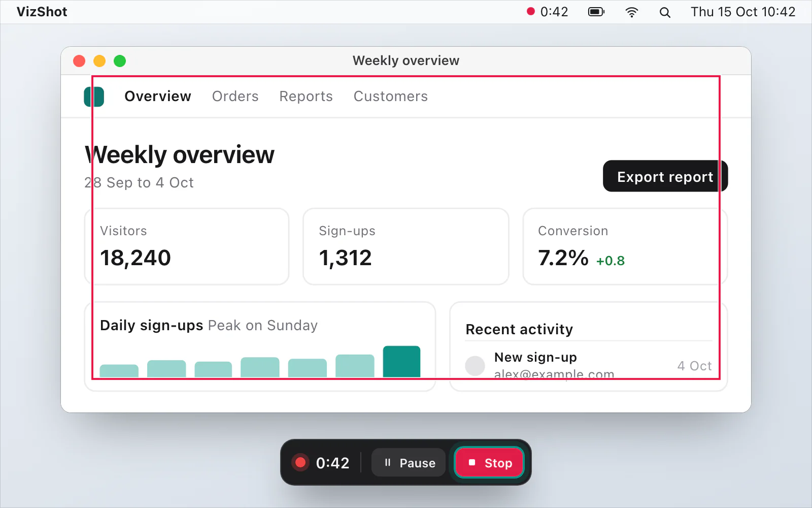Click the 28 Sep to 4 Oct date range
This screenshot has height=508, width=812.
coord(139,182)
